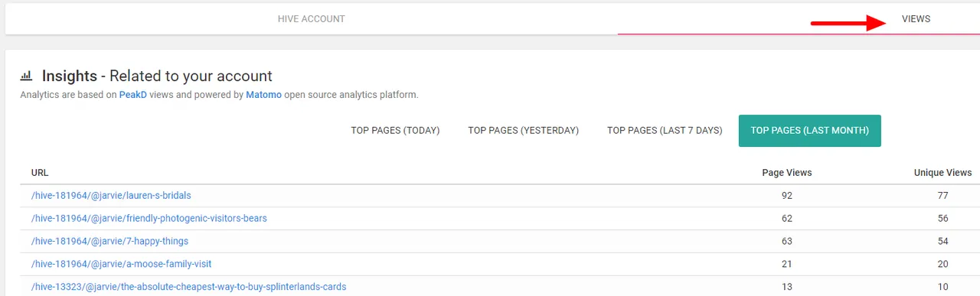
Task: Open the Matomo analytics platform link
Action: (263, 95)
